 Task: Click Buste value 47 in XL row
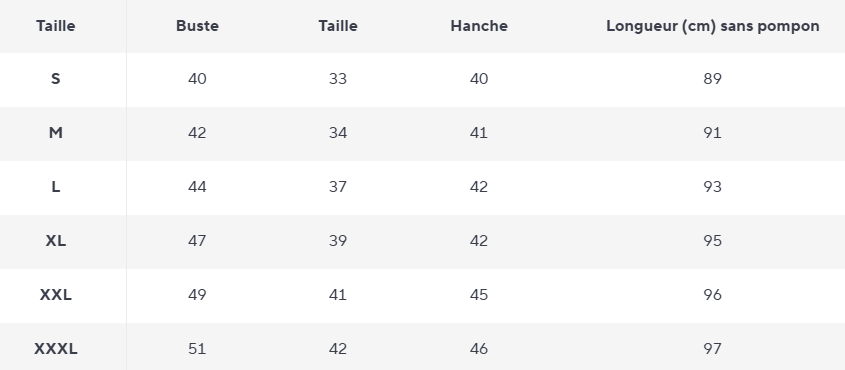197,241
